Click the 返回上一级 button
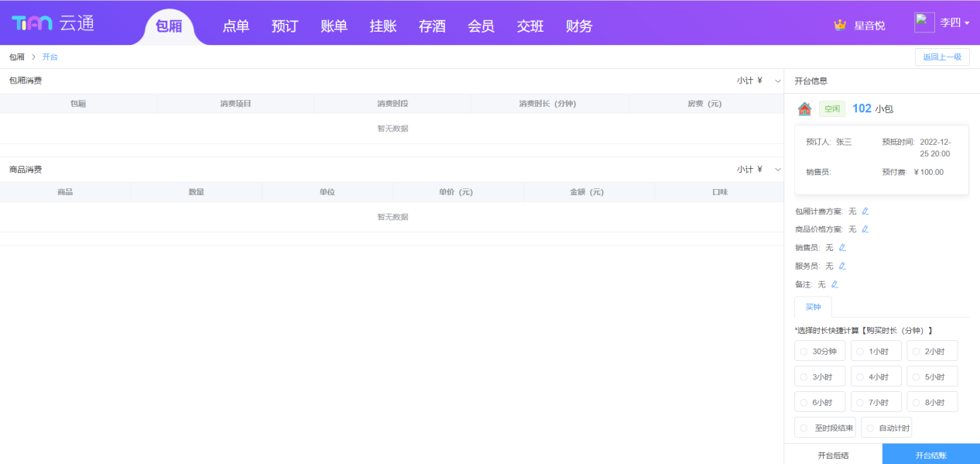Screen dimensions: 980x464 pyautogui.click(x=941, y=57)
